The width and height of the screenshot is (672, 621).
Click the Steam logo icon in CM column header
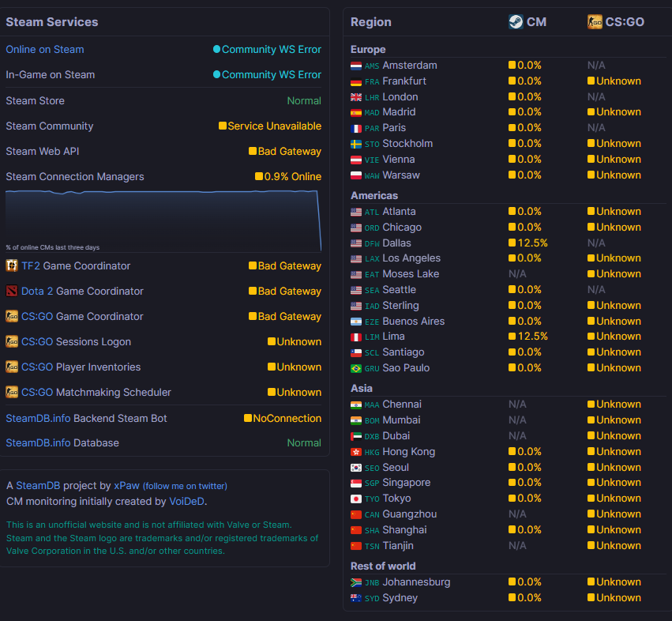[x=516, y=22]
